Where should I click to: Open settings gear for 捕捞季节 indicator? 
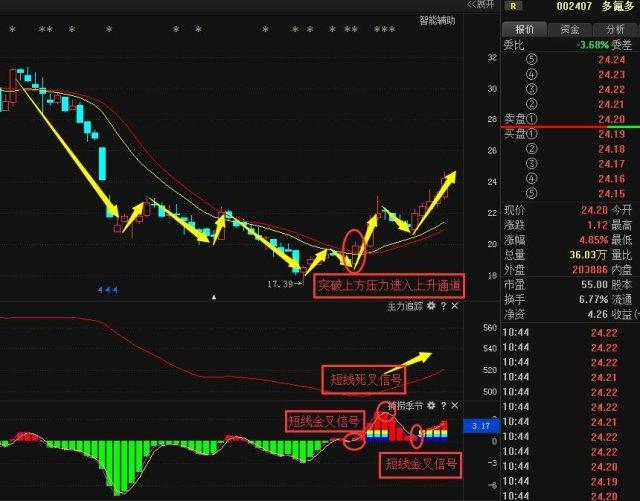click(431, 406)
